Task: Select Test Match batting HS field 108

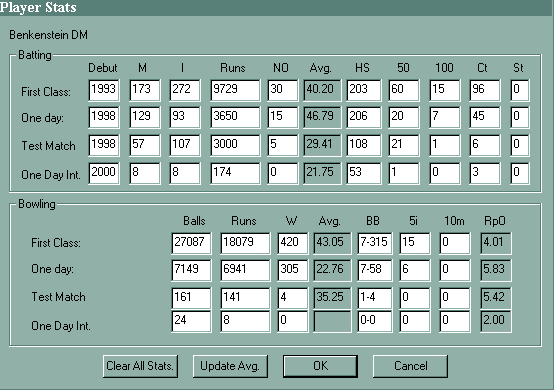Action: [x=364, y=145]
